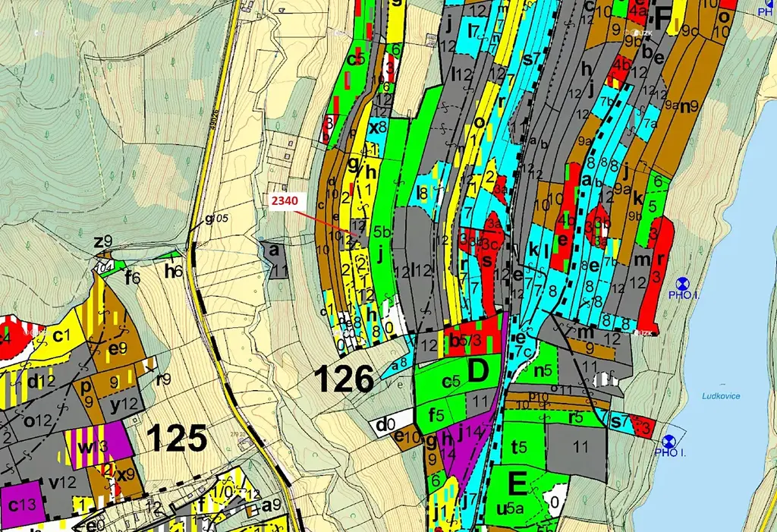Select forest section number 126
The image size is (777, 532).
point(345,379)
